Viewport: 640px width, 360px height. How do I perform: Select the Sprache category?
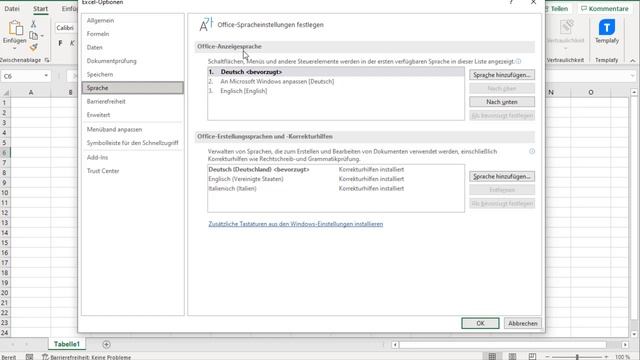point(133,88)
